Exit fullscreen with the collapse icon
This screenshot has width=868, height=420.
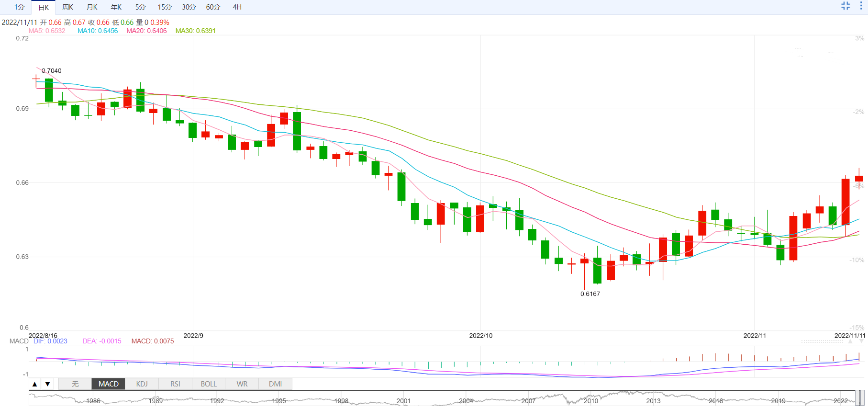coord(846,6)
